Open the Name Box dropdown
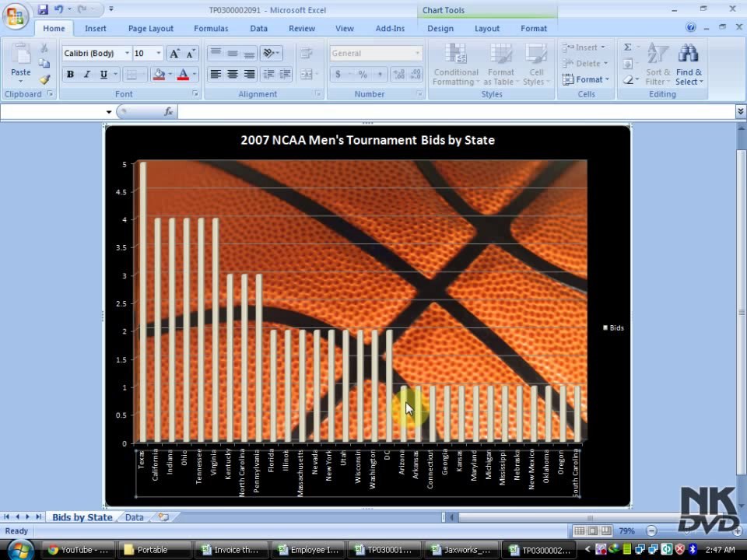The height and width of the screenshot is (560, 747). click(109, 112)
